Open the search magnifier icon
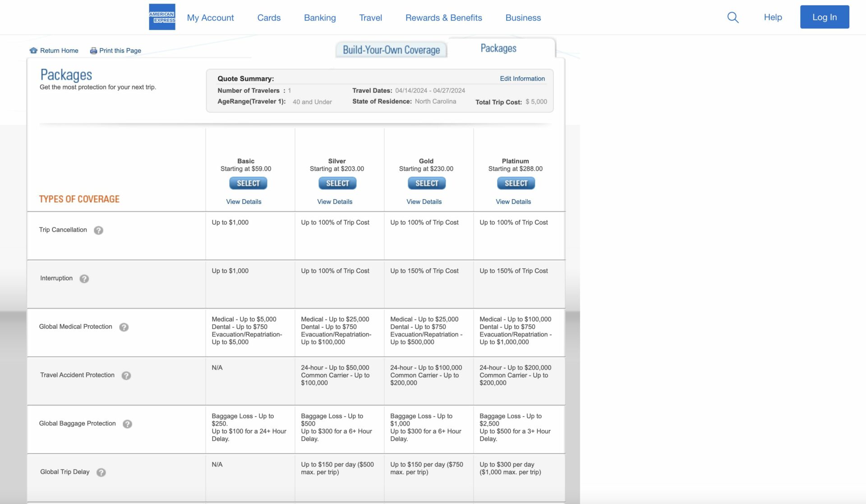 [x=733, y=18]
